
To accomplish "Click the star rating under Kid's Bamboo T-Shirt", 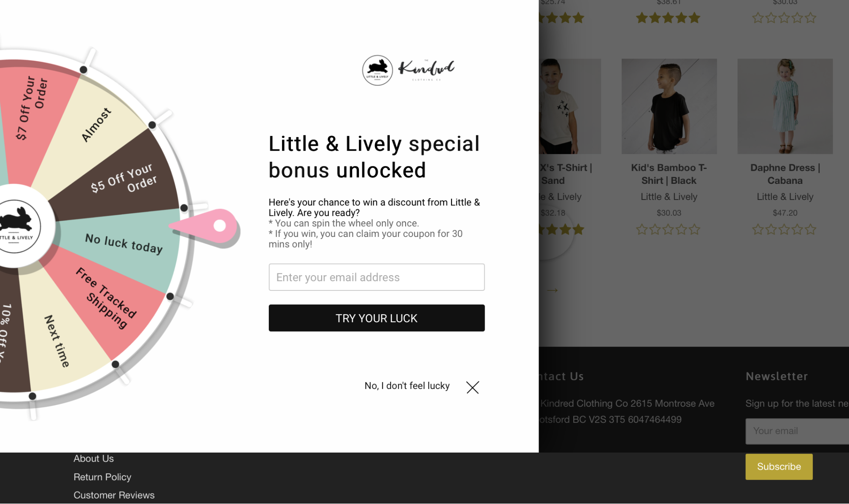I will click(x=668, y=230).
